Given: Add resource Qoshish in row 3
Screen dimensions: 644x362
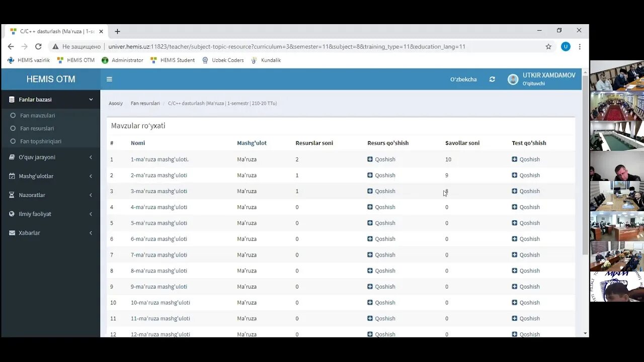Looking at the screenshot, I should (x=381, y=191).
